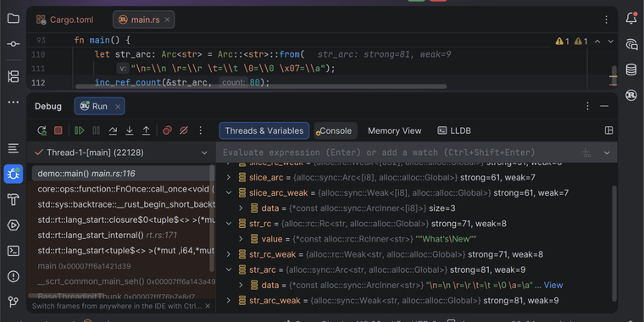Open the Notifications bell
The image size is (644, 322).
coord(631,19)
